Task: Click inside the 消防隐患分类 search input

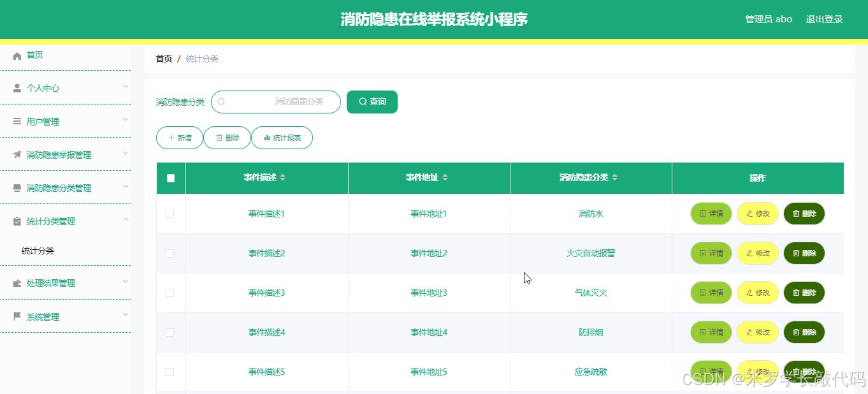Action: tap(280, 101)
